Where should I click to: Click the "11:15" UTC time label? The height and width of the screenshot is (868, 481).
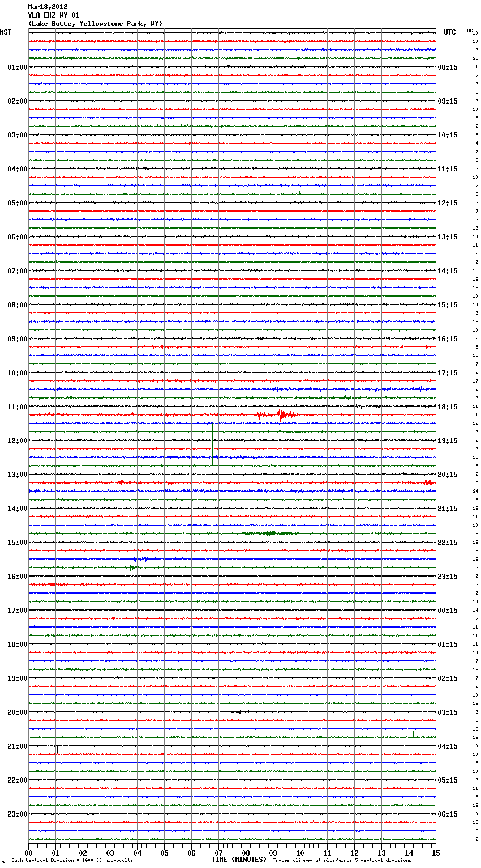(x=448, y=169)
